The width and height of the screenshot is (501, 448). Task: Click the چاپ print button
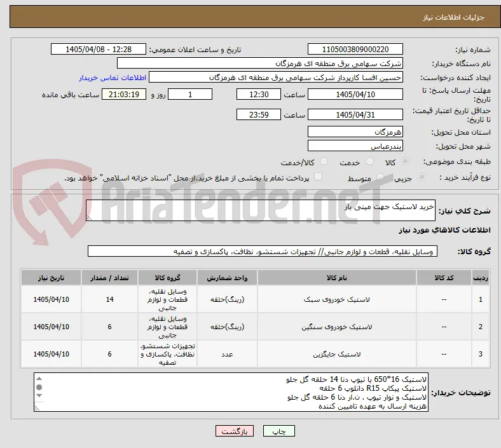[279, 431]
